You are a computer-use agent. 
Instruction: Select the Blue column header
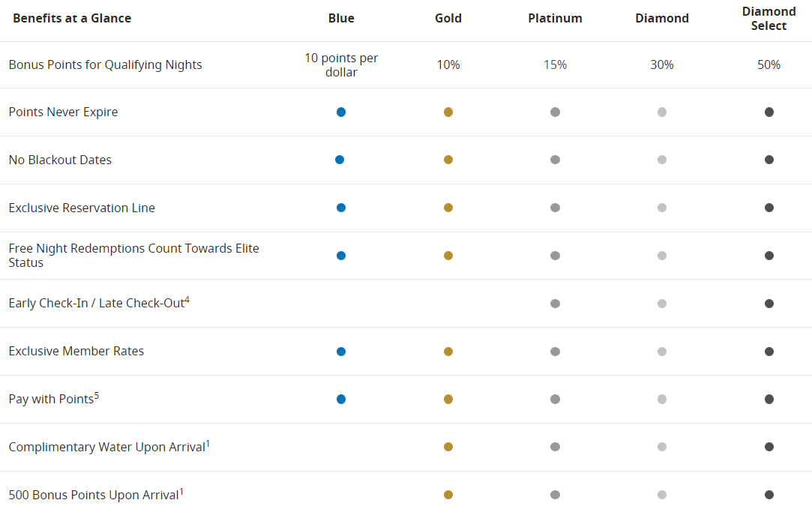coord(341,18)
